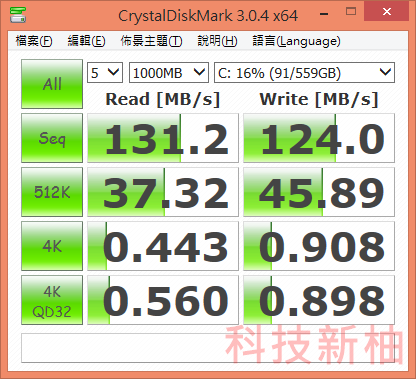
Task: Start the 512K benchmark test
Action: pyautogui.click(x=52, y=192)
